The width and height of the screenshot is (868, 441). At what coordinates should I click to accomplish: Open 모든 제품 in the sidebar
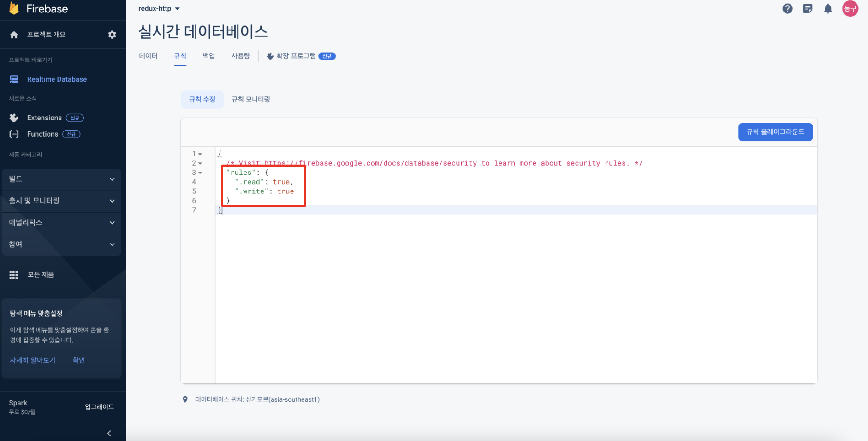coord(41,274)
